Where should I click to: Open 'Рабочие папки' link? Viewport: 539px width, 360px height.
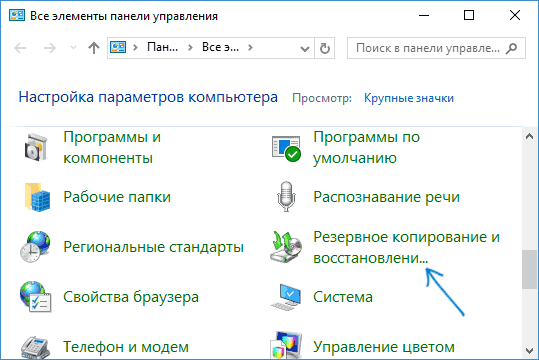[x=117, y=197]
